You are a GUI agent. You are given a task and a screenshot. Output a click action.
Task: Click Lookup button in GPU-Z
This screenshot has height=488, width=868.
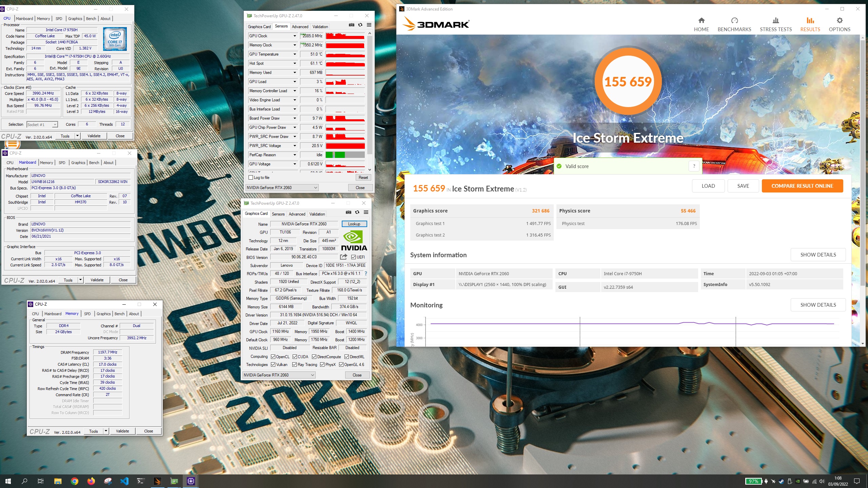354,224
